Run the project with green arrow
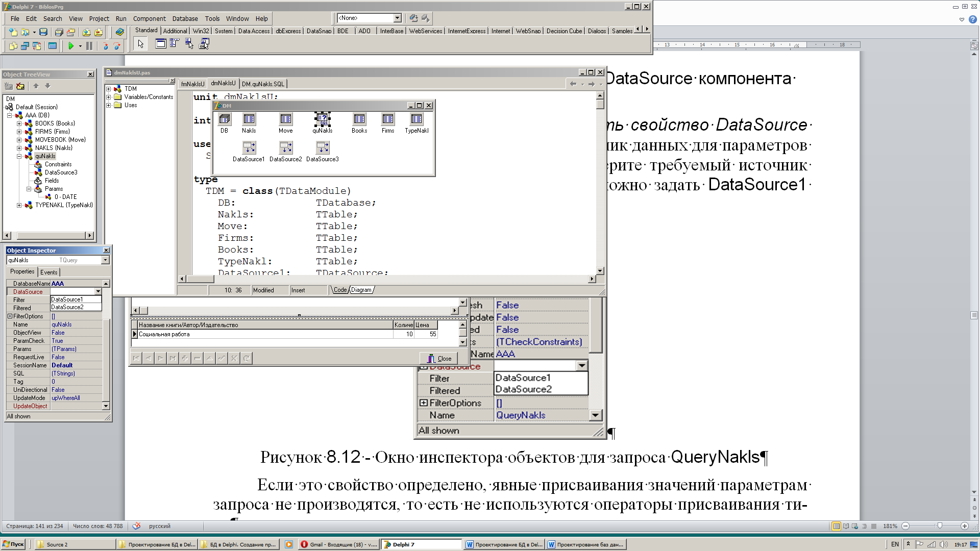This screenshot has height=551, width=980. [71, 46]
